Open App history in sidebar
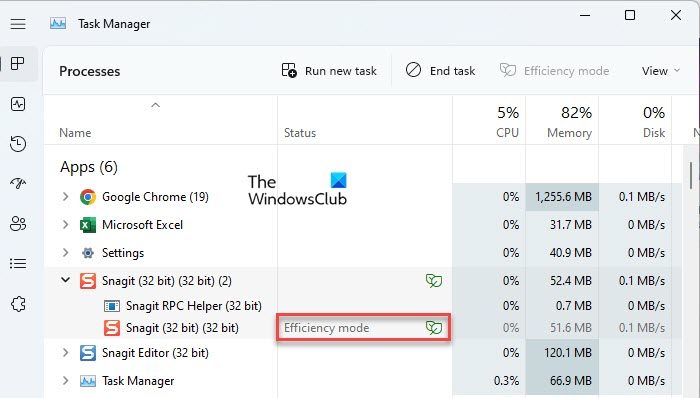 pyautogui.click(x=18, y=144)
